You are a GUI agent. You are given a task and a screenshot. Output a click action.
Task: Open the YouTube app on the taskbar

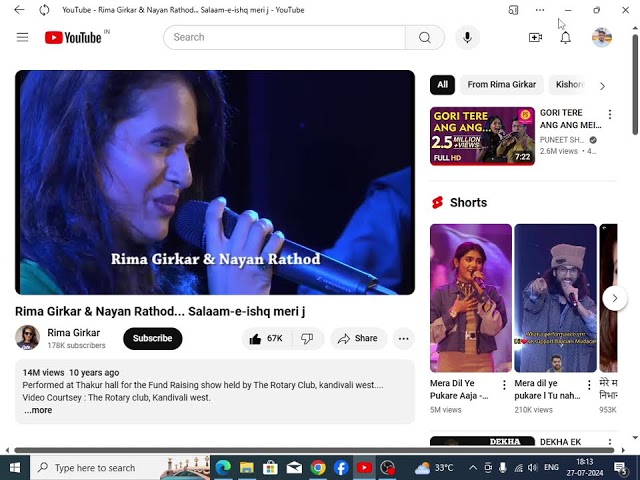click(364, 468)
